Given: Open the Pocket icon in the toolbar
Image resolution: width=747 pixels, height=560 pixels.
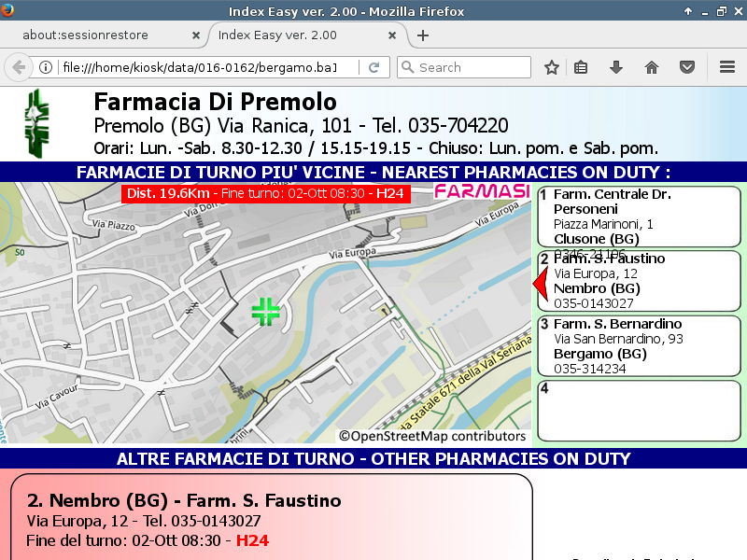Looking at the screenshot, I should pyautogui.click(x=686, y=67).
